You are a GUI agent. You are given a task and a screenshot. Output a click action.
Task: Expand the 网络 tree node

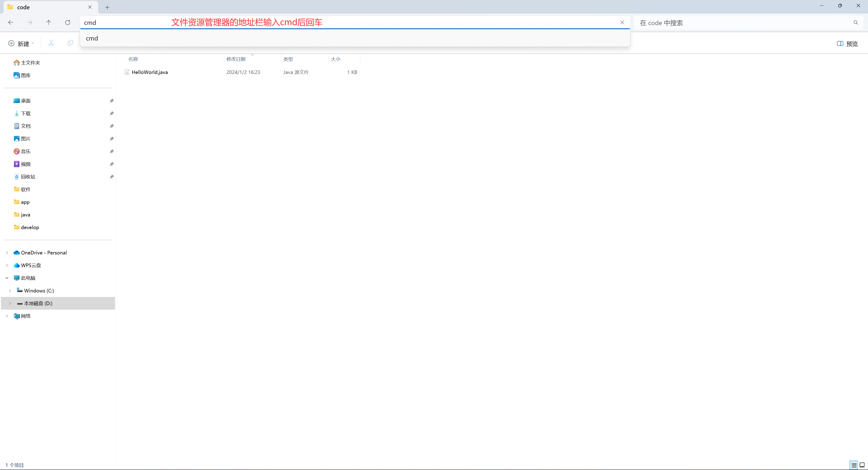(7, 316)
